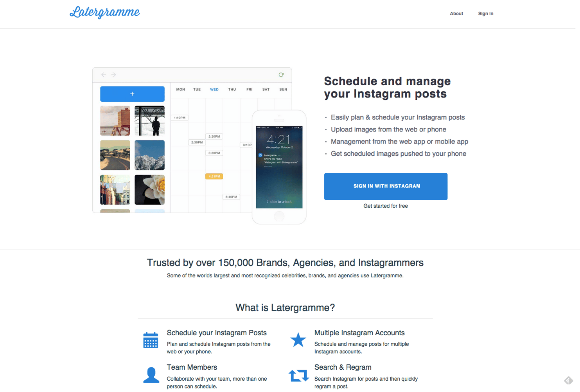Click the FRI column header
Image resolution: width=580 pixels, height=392 pixels.
point(250,90)
